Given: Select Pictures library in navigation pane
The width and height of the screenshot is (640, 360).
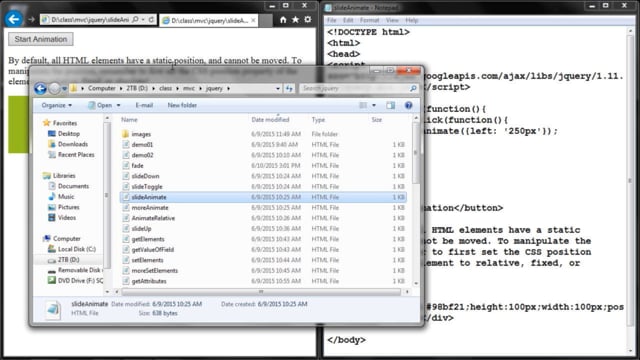Looking at the screenshot, I should tap(69, 207).
